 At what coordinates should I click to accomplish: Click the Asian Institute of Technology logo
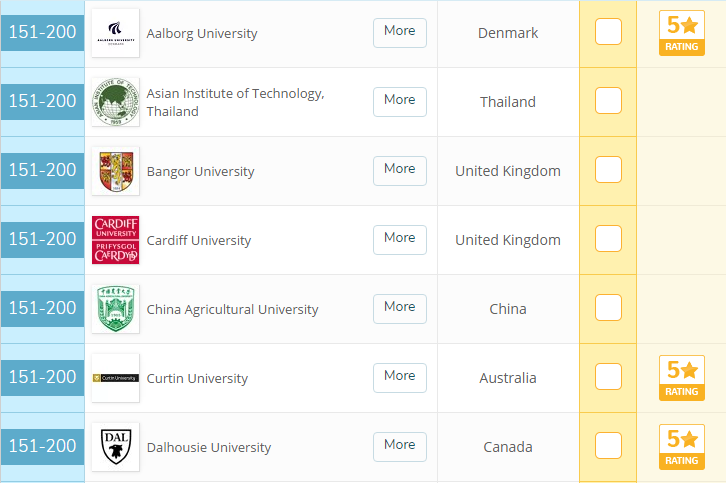(115, 102)
